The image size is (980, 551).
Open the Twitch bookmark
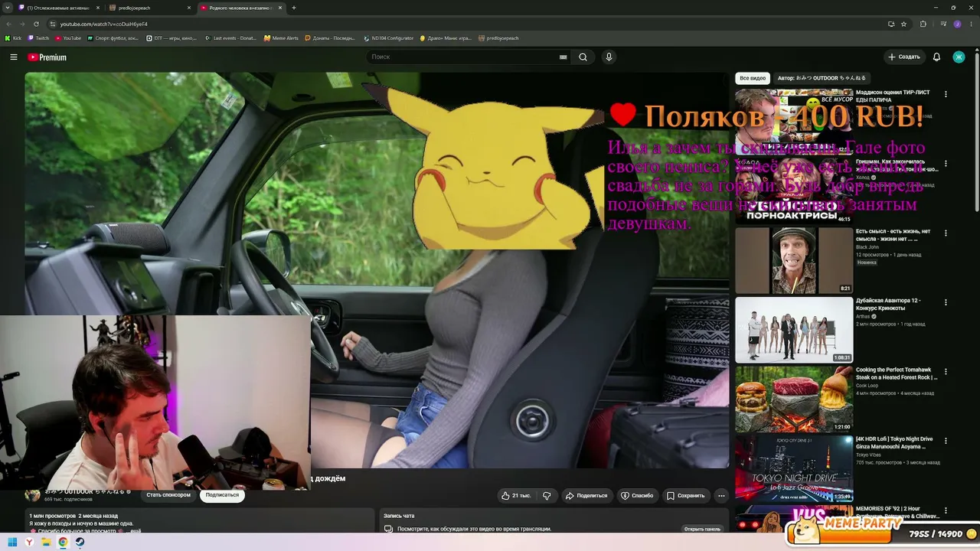coord(39,38)
